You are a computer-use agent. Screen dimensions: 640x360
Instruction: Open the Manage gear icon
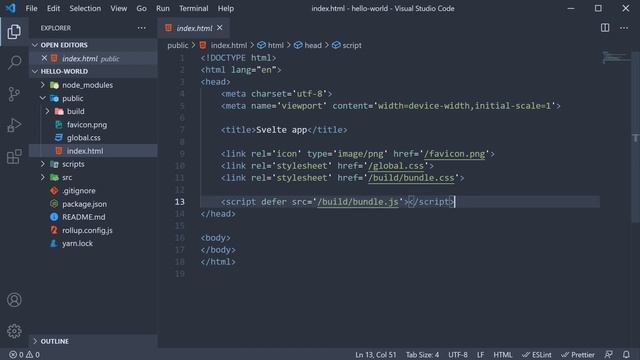point(14,331)
